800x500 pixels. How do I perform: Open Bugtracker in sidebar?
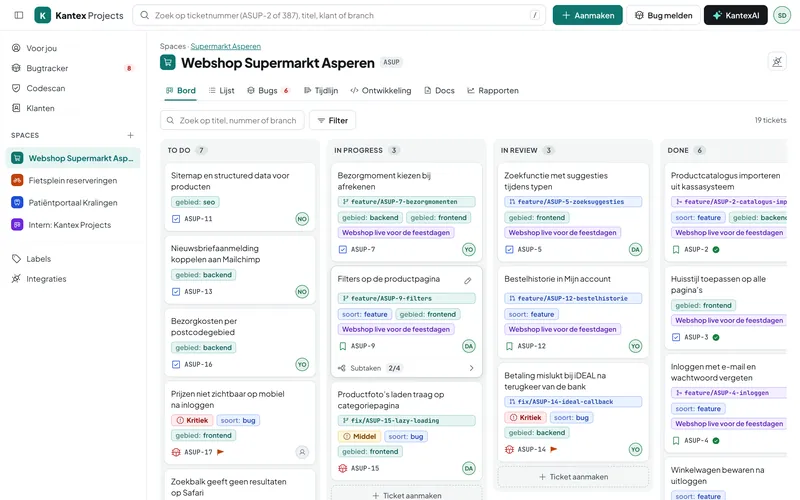(73, 68)
